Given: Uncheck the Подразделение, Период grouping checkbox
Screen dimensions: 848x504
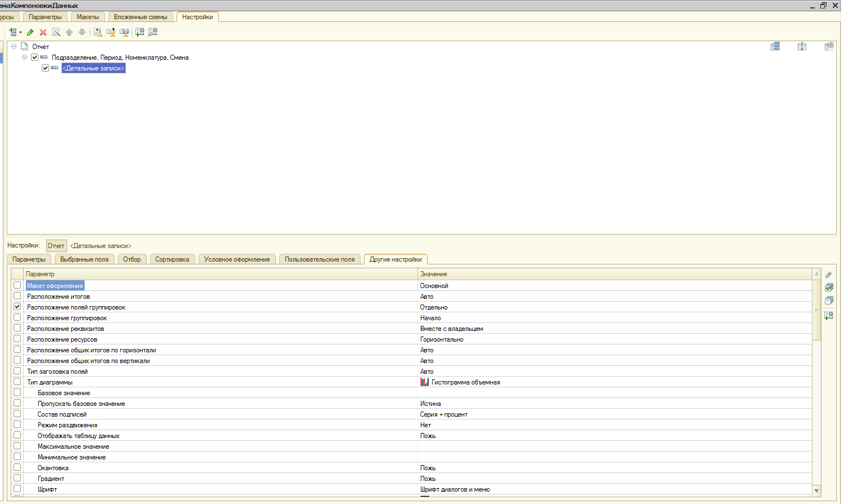Looking at the screenshot, I should [35, 58].
